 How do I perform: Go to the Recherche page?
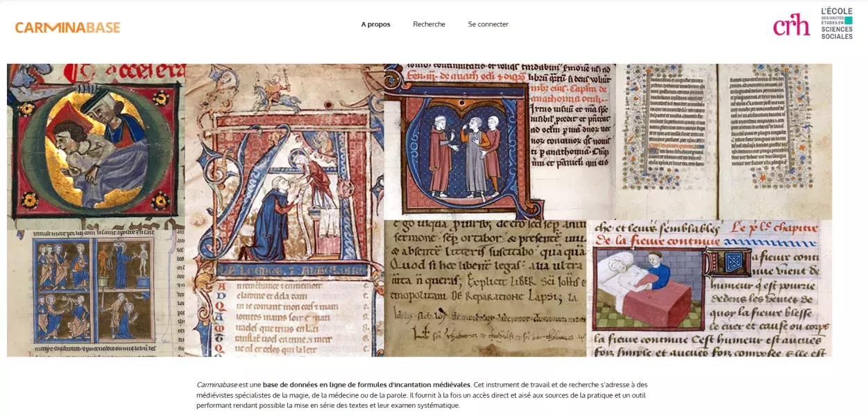coord(429,24)
